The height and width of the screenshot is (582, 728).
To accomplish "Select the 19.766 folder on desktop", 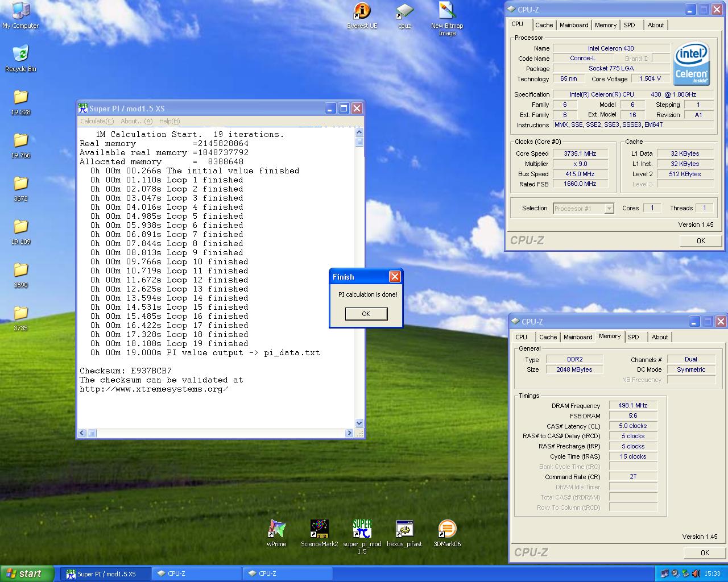I will pos(20,145).
